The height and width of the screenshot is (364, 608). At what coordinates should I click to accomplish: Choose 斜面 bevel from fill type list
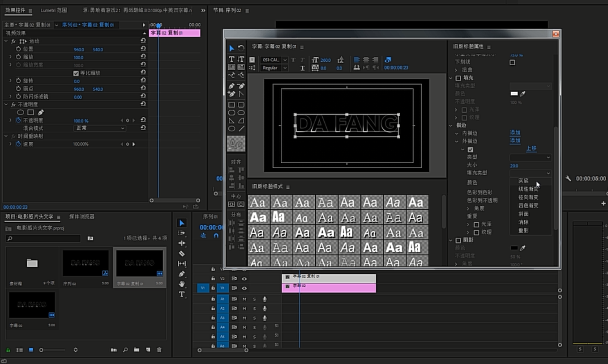click(523, 214)
